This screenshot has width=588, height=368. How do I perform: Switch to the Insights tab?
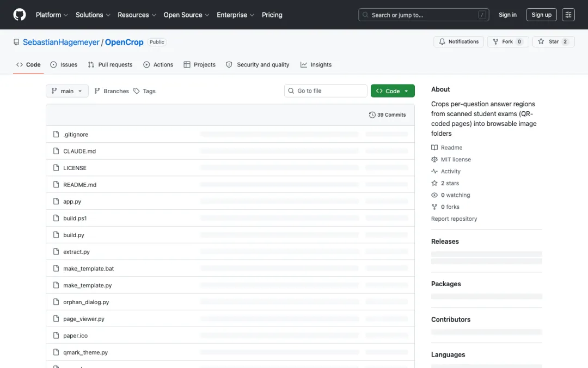(316, 64)
